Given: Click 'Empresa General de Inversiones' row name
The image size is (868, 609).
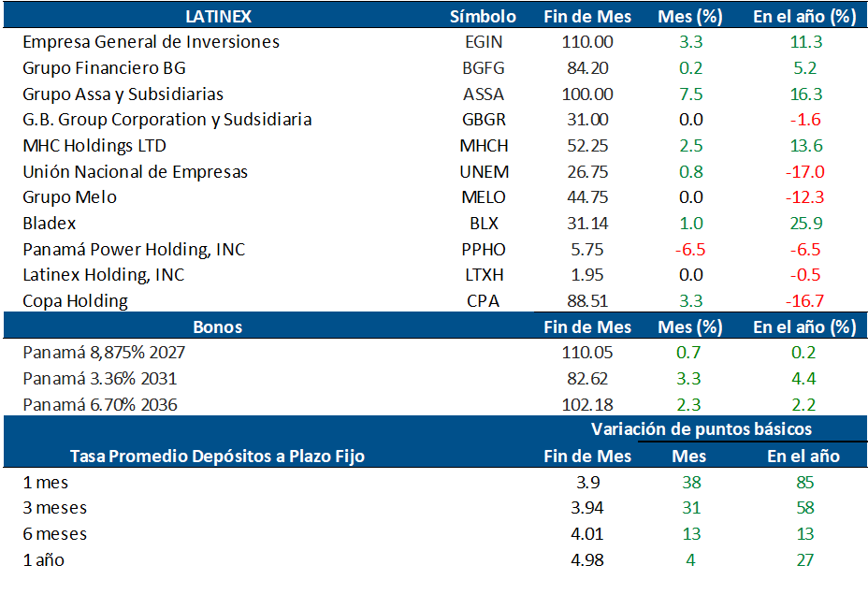Looking at the screenshot, I should click(152, 42).
